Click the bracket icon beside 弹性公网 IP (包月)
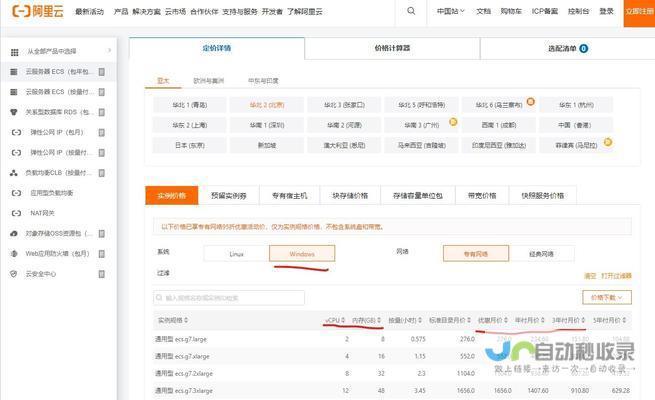The width and height of the screenshot is (655, 400). [16, 132]
